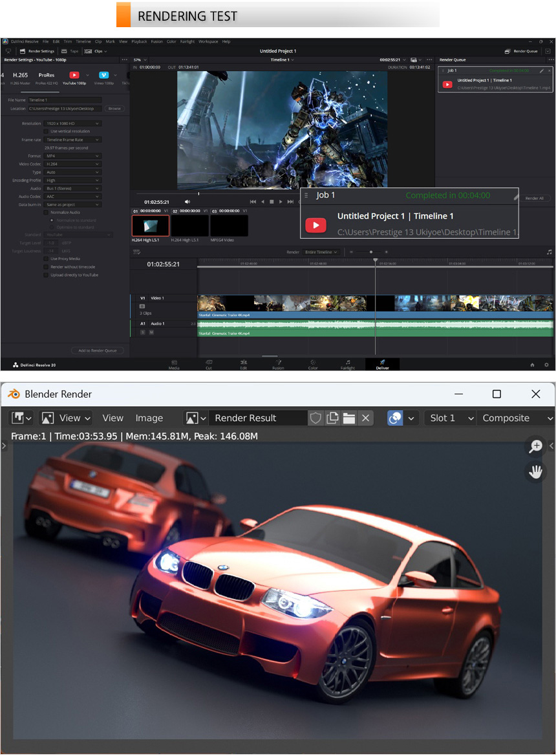Enable the Use vertical resolution checkbox

pyautogui.click(x=46, y=131)
